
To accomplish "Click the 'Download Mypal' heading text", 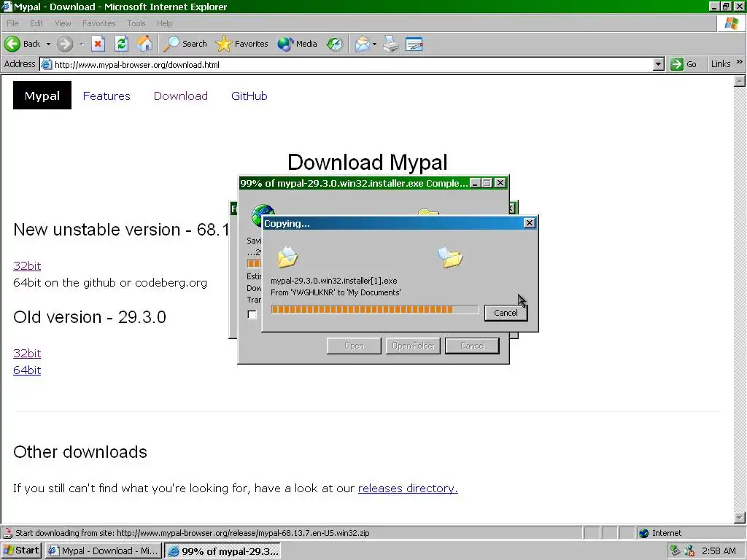I will tap(368, 163).
